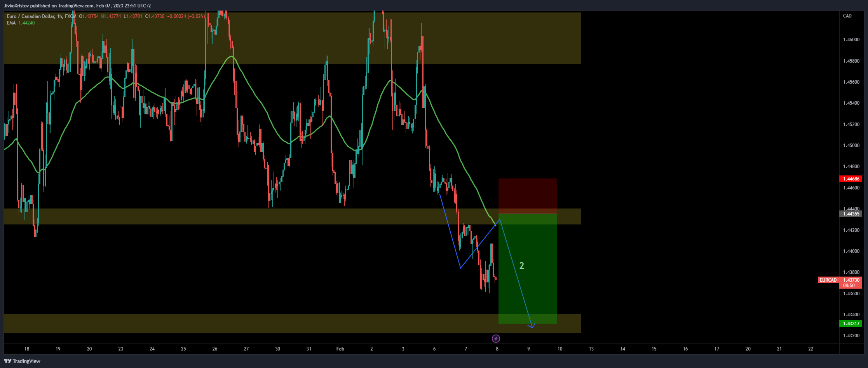Image resolution: width=868 pixels, height=368 pixels.
Task: Click date 19 on the time axis
Action: 58,349
